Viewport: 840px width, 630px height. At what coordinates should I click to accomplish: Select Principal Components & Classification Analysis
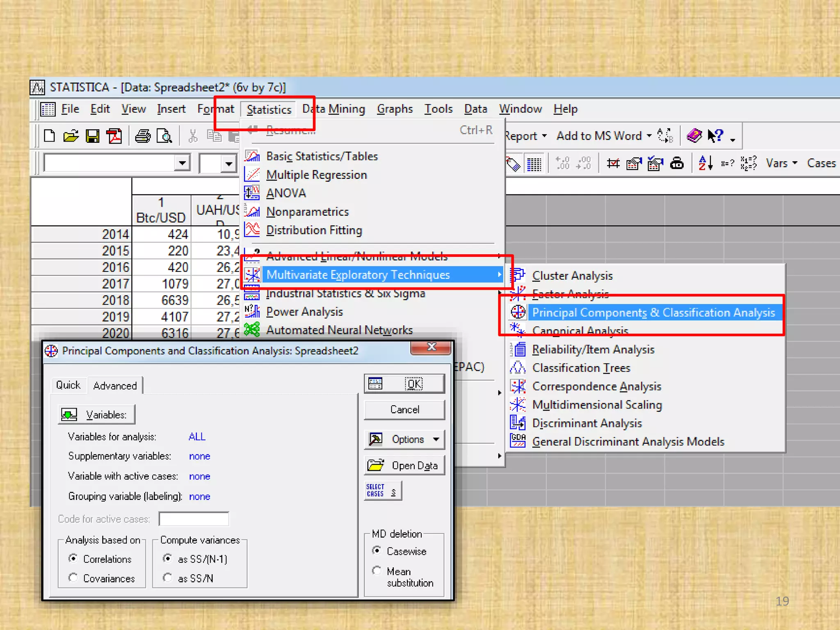click(653, 313)
